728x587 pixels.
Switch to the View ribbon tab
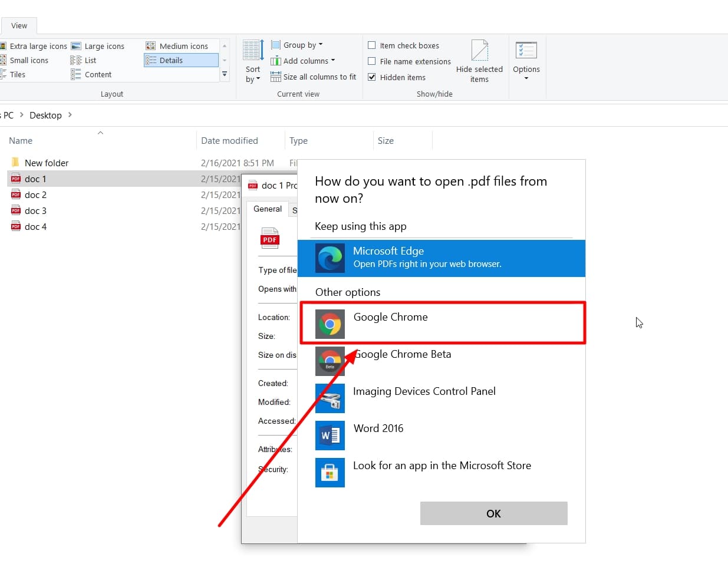point(19,25)
